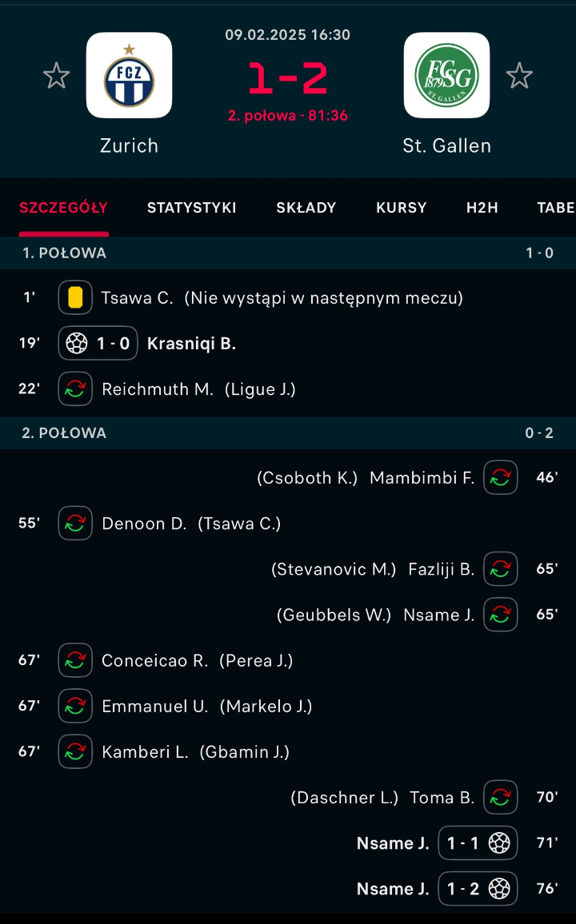
Task: Tap the goal ball icon at 19'
Action: click(77, 344)
